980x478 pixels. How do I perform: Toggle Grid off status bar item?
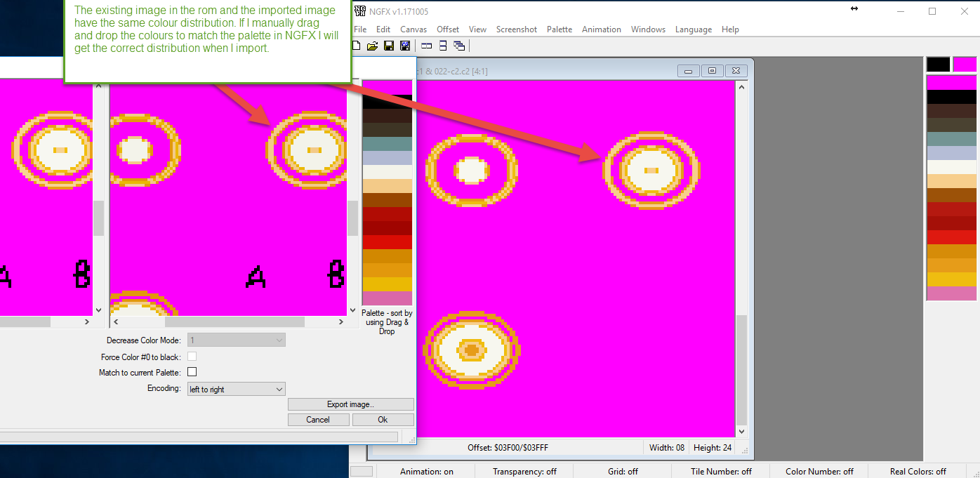[623, 471]
